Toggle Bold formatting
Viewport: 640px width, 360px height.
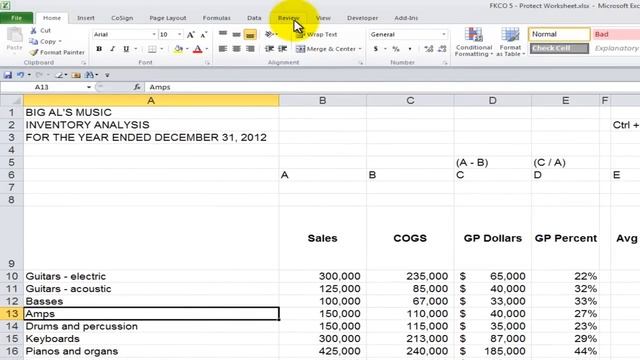tap(99, 49)
